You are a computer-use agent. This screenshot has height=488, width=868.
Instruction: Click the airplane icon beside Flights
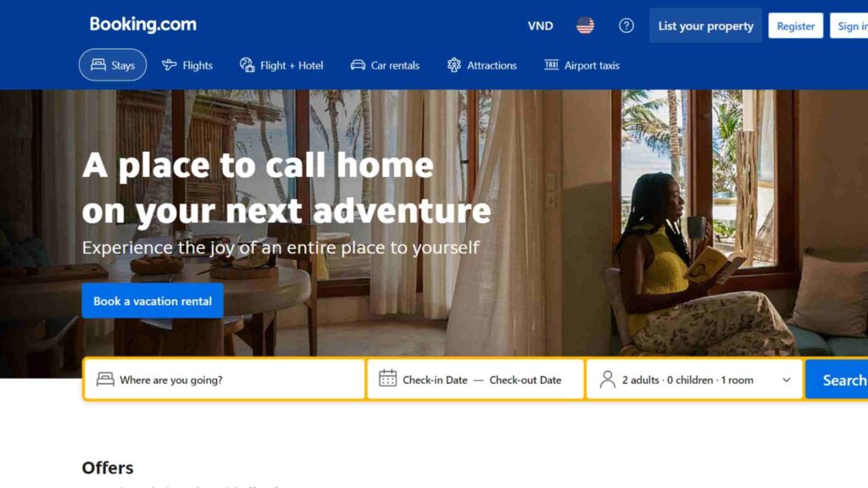click(170, 64)
